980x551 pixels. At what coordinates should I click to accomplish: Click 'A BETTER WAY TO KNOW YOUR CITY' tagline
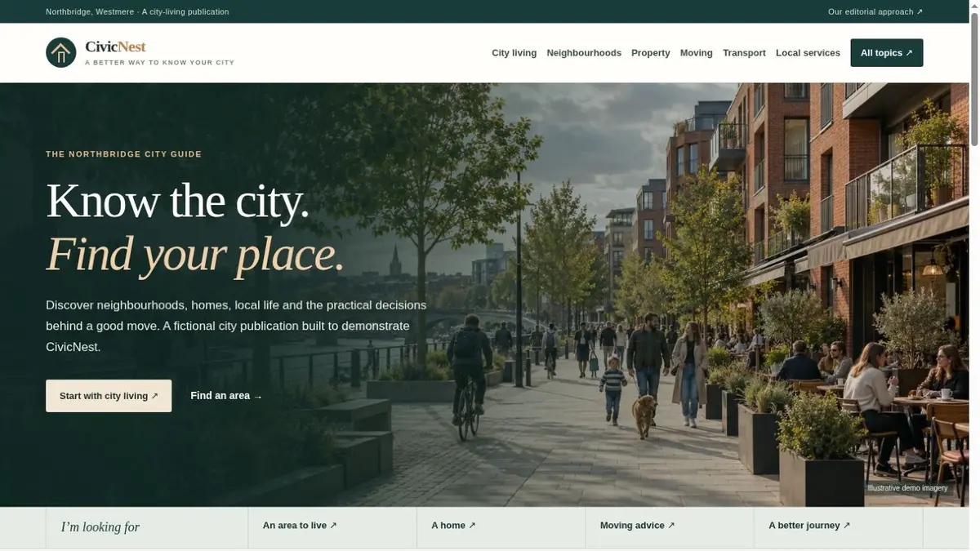pos(159,63)
